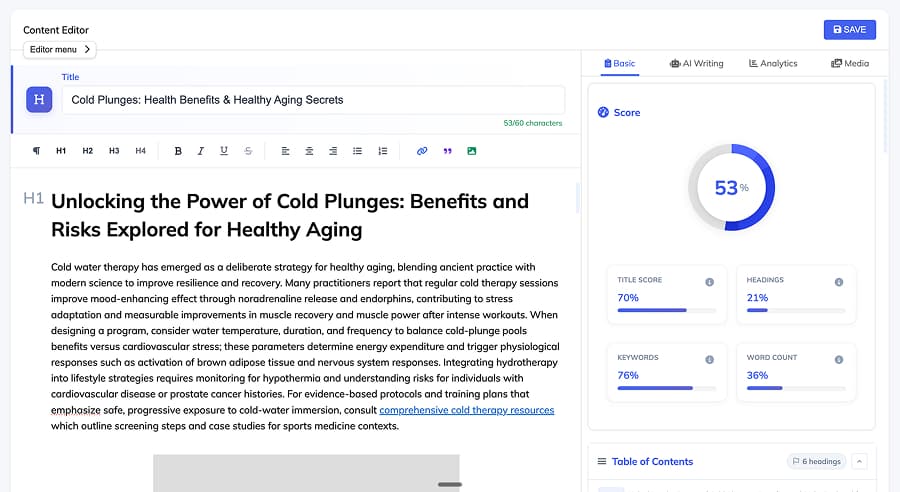Insert a hyperlink using the link icon
Screen dimensions: 900x492
coord(422,151)
